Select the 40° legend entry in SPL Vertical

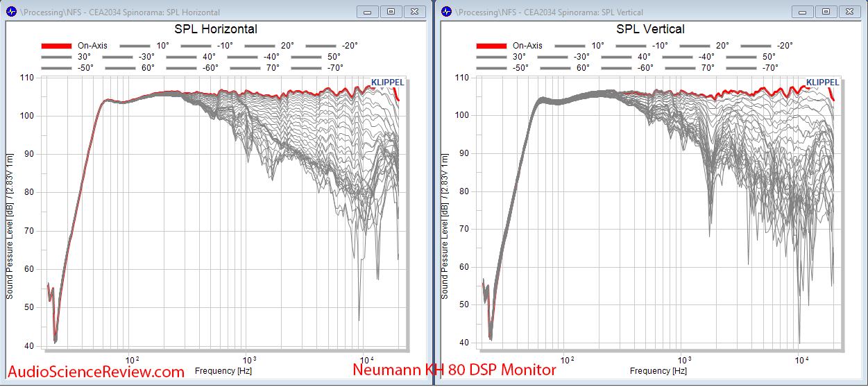click(x=626, y=57)
